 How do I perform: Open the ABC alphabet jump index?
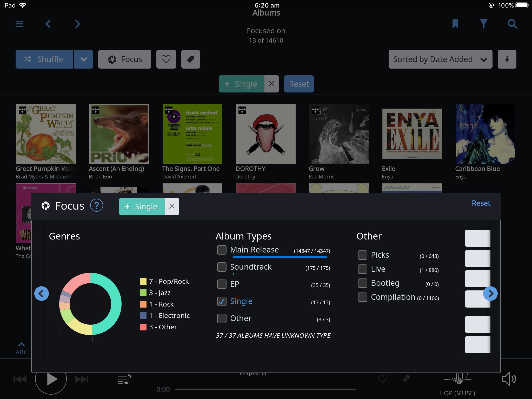pos(21,349)
